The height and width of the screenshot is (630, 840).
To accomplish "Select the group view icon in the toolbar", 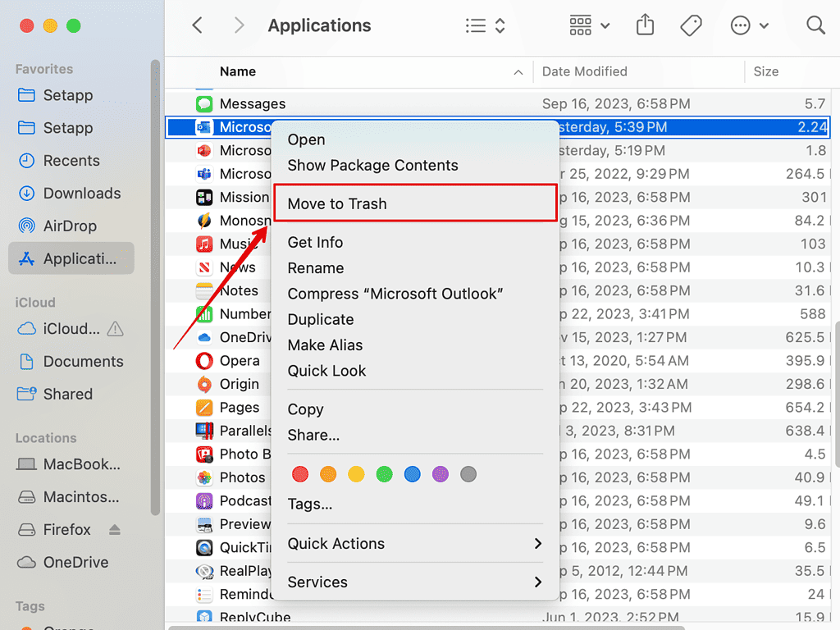I will [x=580, y=25].
